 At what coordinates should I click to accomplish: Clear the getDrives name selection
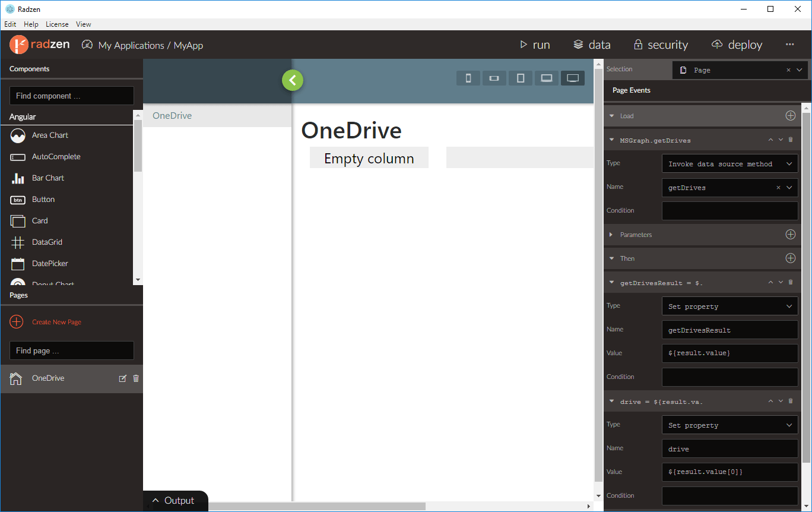click(779, 188)
